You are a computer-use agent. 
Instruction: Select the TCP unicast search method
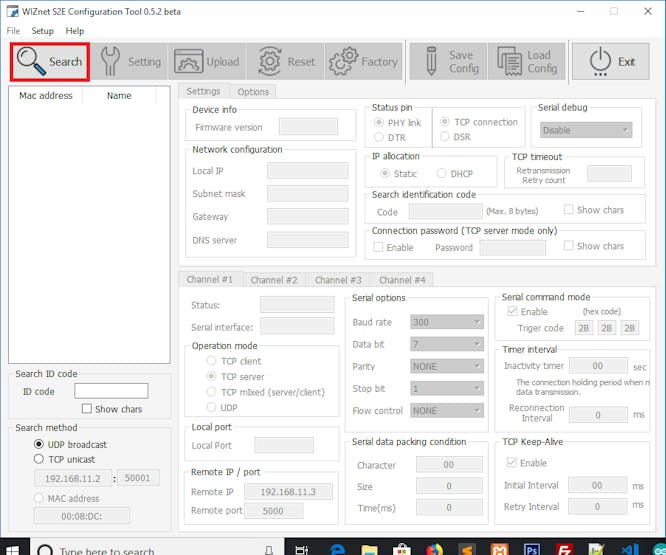pyautogui.click(x=39, y=459)
